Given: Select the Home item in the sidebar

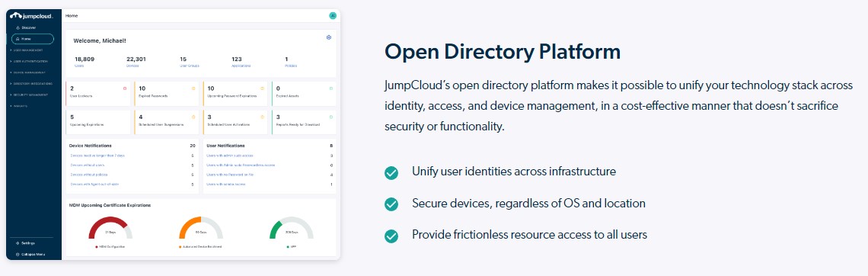Looking at the screenshot, I should pos(32,39).
